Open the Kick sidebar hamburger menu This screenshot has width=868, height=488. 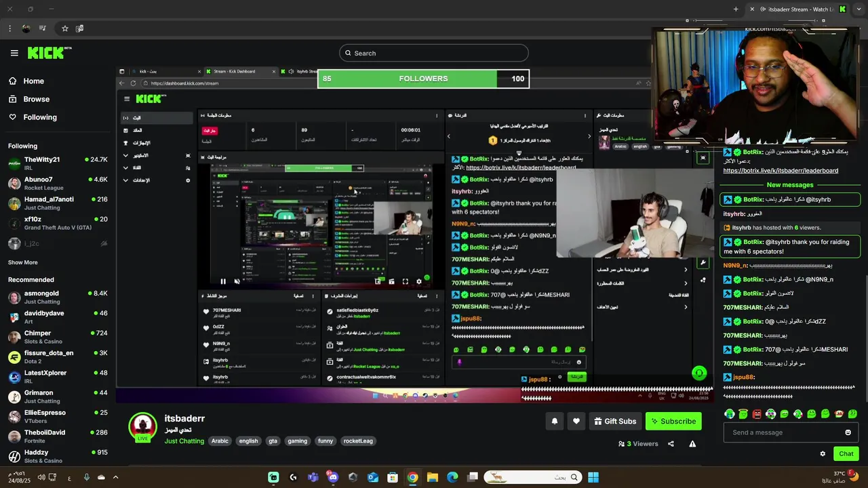point(14,53)
